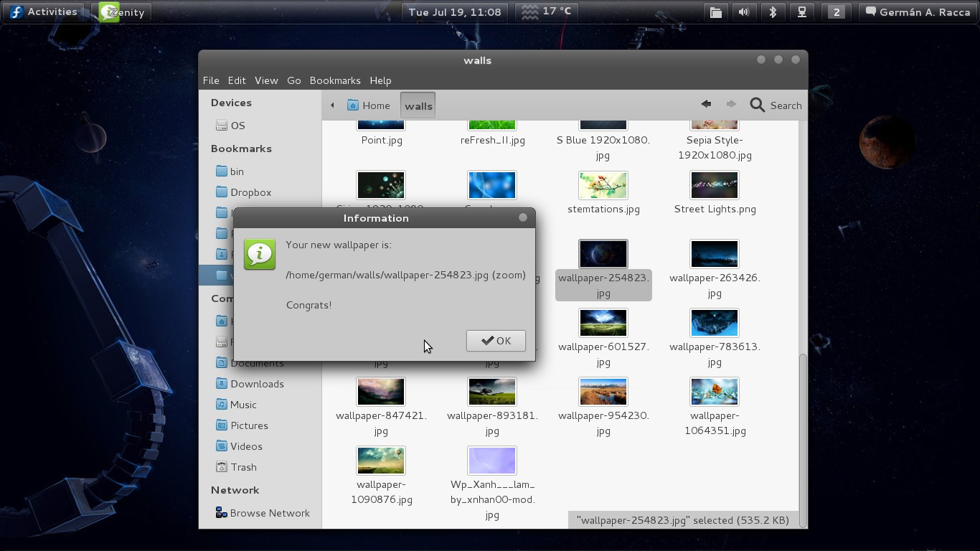Viewport: 980px width, 551px height.
Task: Click OK in the Information dialog
Action: [x=496, y=341]
